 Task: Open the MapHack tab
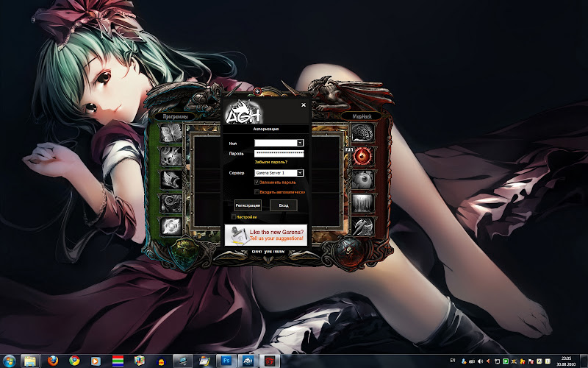[362, 116]
